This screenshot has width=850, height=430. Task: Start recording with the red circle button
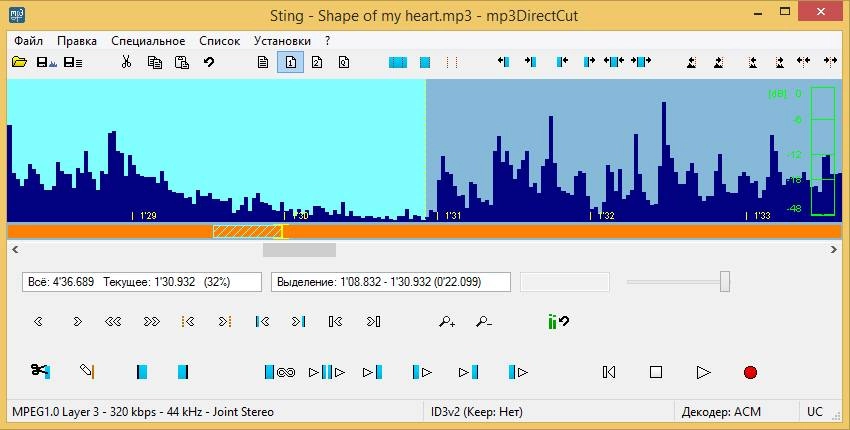(750, 372)
